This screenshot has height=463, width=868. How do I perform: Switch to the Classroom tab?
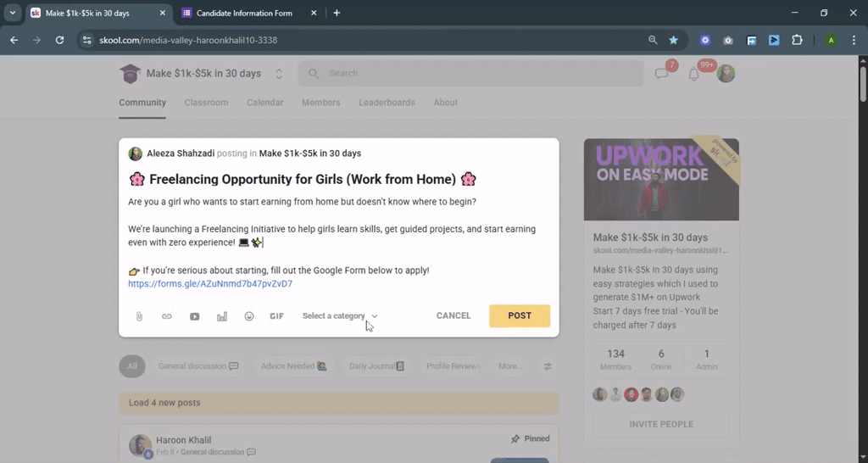coord(206,103)
